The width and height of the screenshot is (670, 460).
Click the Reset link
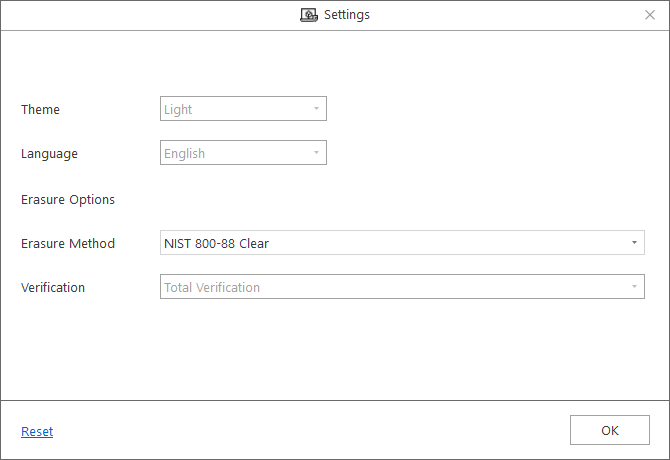tap(37, 431)
